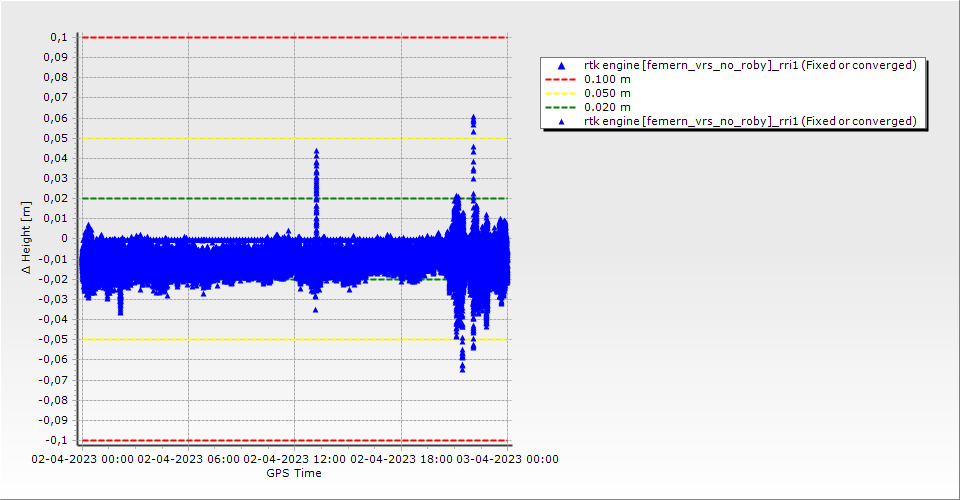Click the GPS Time axis title
This screenshot has height=500, width=960.
coord(294,473)
